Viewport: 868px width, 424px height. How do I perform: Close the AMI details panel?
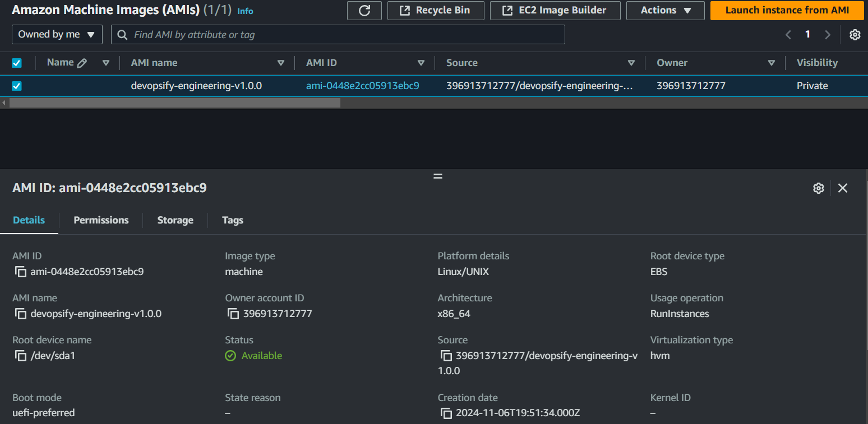pyautogui.click(x=842, y=188)
